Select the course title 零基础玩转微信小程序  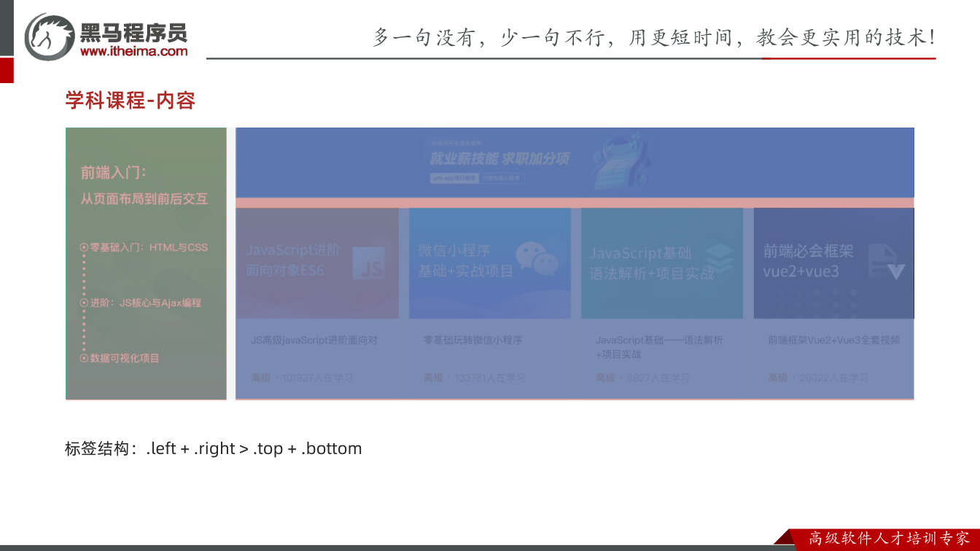click(x=473, y=340)
